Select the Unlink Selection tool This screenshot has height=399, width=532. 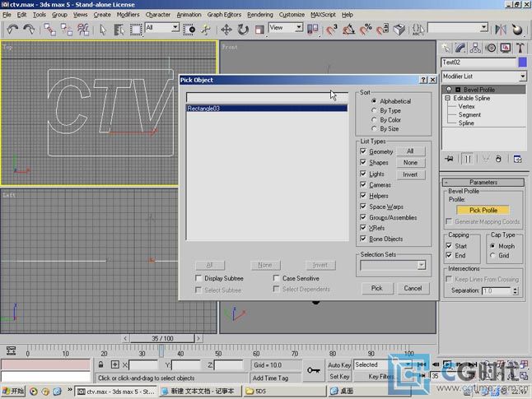67,30
